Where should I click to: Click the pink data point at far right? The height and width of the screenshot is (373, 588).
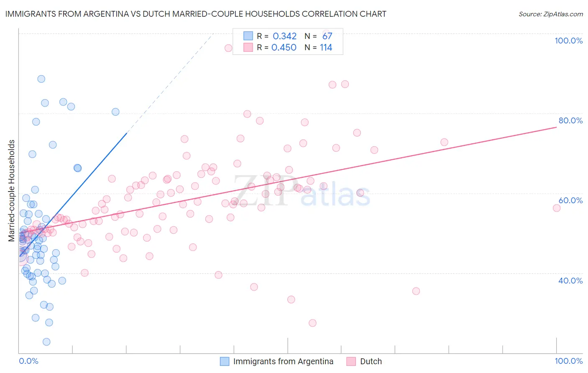pos(557,208)
